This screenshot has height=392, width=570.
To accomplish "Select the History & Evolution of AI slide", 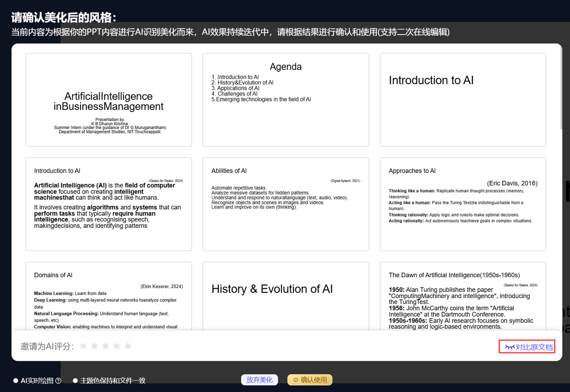I will tap(286, 296).
